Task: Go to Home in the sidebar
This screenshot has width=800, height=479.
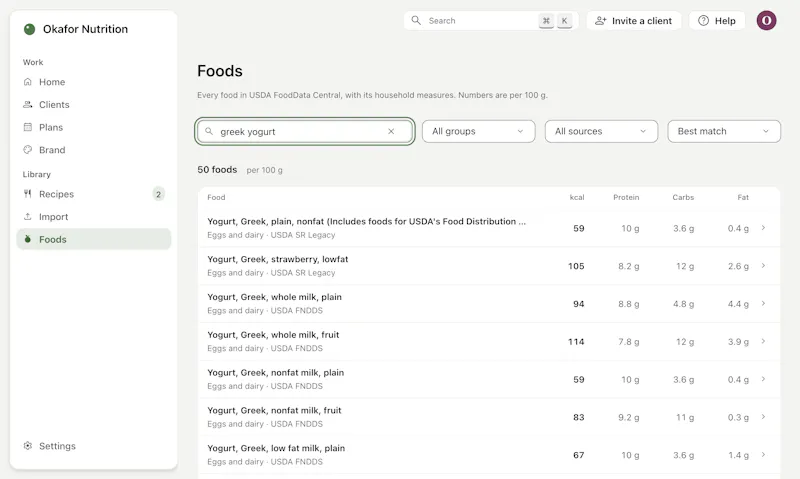Action: 94,82
